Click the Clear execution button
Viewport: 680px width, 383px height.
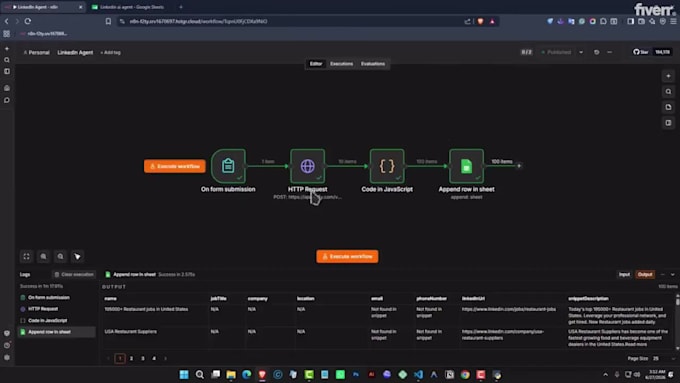pyautogui.click(x=74, y=275)
